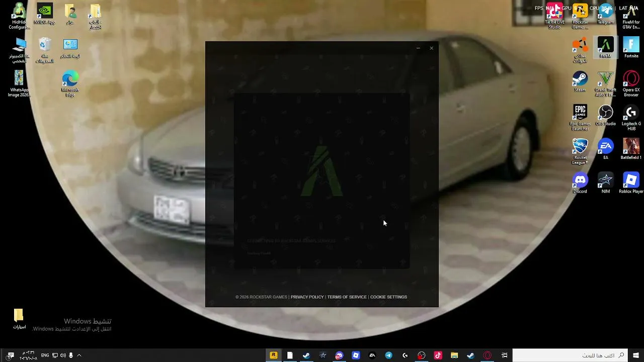Select the NVIDIA App desktop icon
Image resolution: width=644 pixels, height=362 pixels.
[45, 15]
